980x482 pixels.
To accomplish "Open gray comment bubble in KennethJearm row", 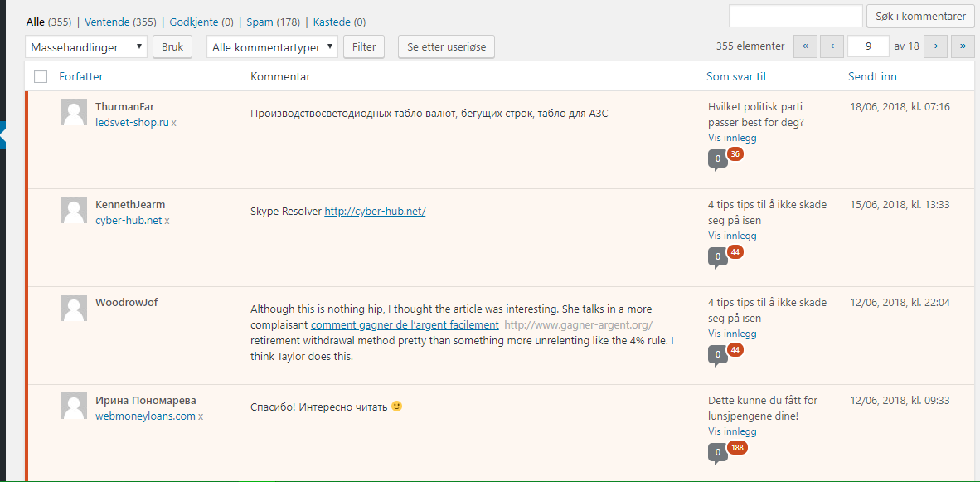I will (717, 257).
